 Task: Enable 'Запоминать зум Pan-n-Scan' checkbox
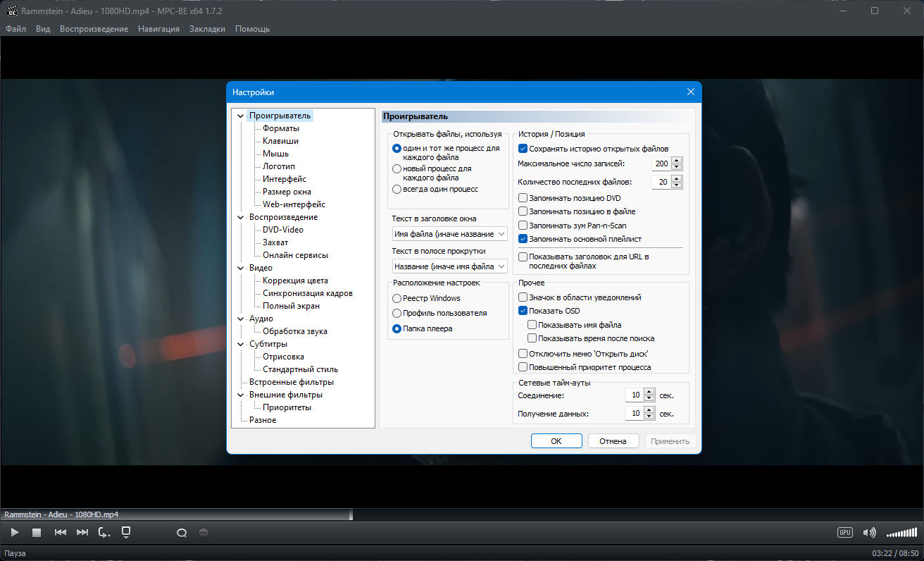click(x=523, y=226)
